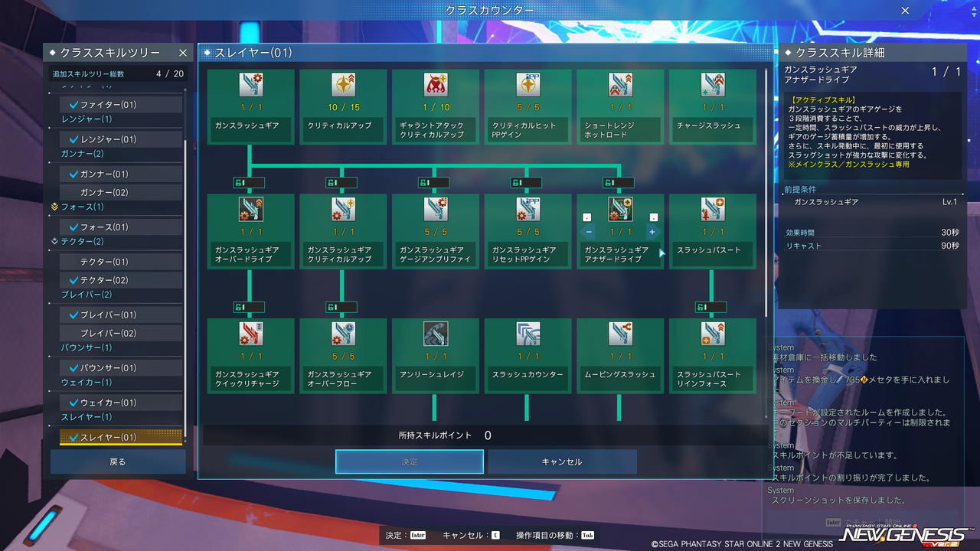Choose the ブレイバー(02) skill tree
980x551 pixels.
tap(121, 333)
